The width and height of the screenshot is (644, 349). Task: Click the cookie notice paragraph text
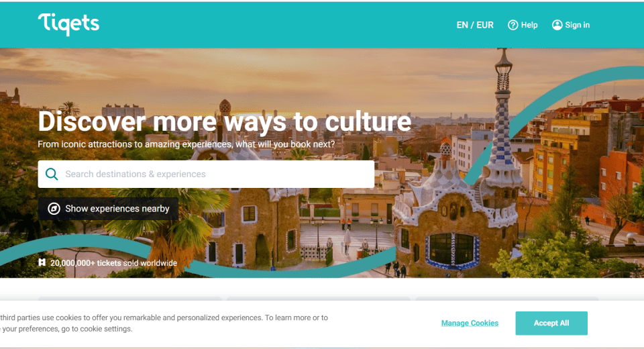point(164,323)
